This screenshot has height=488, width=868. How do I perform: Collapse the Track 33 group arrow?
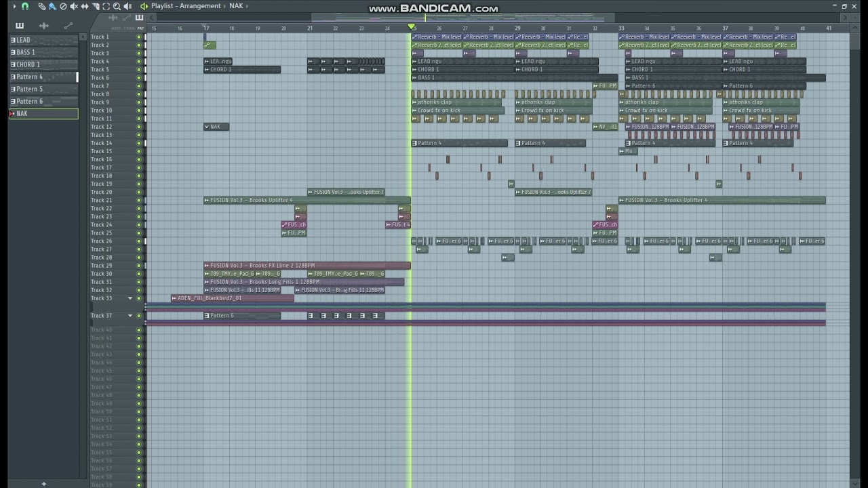pos(130,298)
